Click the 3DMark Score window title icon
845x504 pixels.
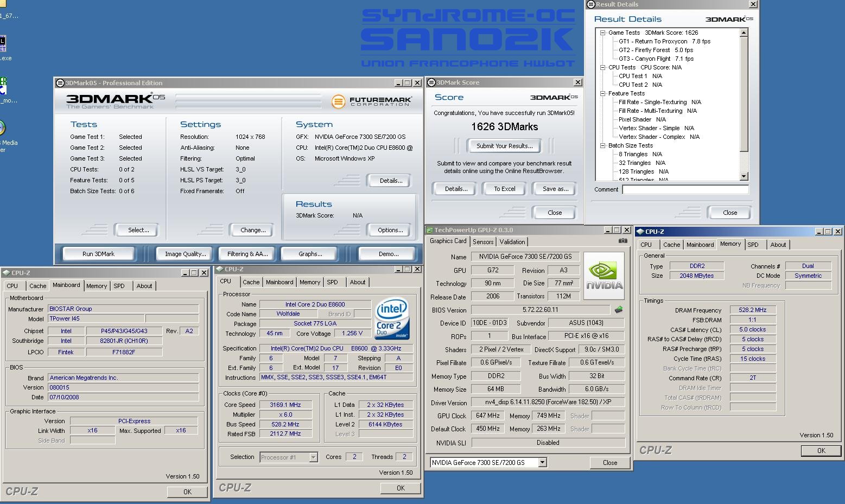pos(432,82)
